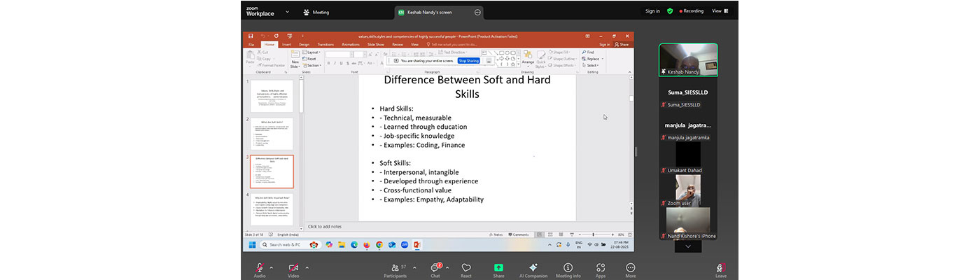980x280 pixels.
Task: Open the PowerPoint File menu
Action: click(251, 44)
